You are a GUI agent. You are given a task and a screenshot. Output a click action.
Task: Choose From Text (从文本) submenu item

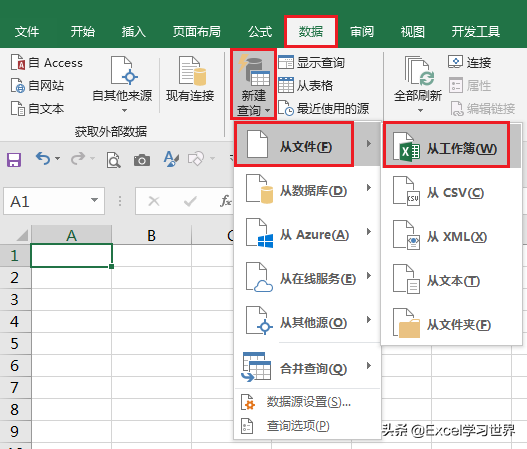(x=451, y=280)
